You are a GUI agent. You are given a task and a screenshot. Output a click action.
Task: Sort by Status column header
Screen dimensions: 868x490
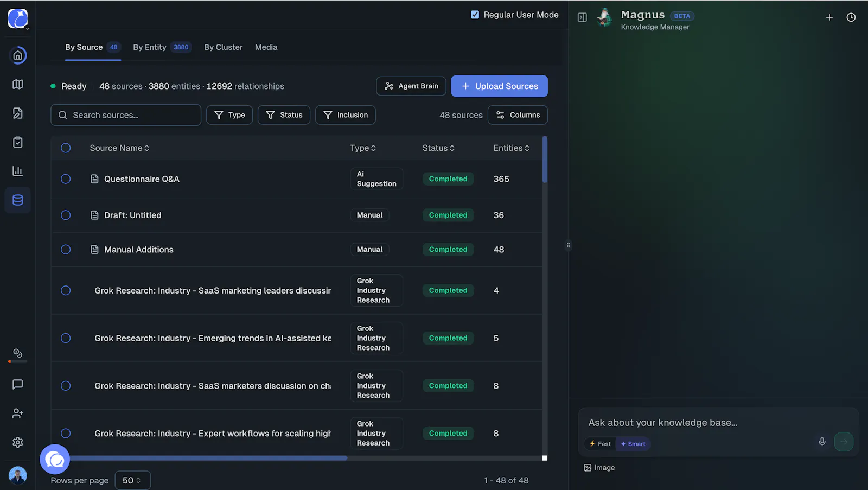tap(438, 148)
